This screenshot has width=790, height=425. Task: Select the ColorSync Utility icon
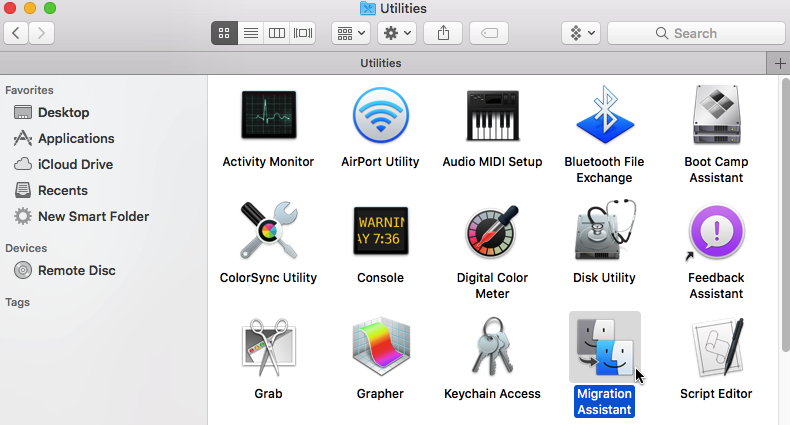coord(269,231)
